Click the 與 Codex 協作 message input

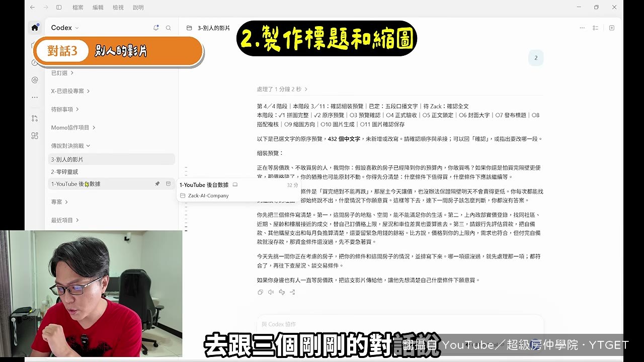pyautogui.click(x=400, y=324)
